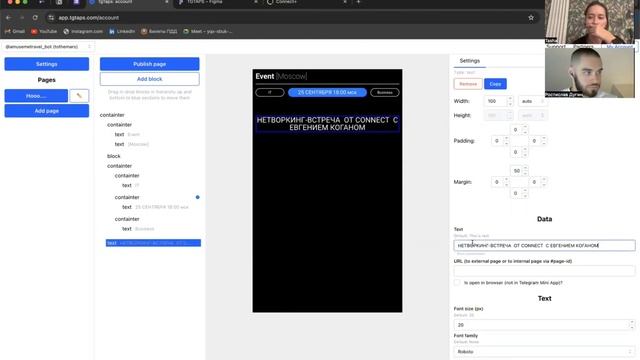Screen dimensions: 640x360
Task: Click bottom Padding value field
Action: [x=516, y=152]
